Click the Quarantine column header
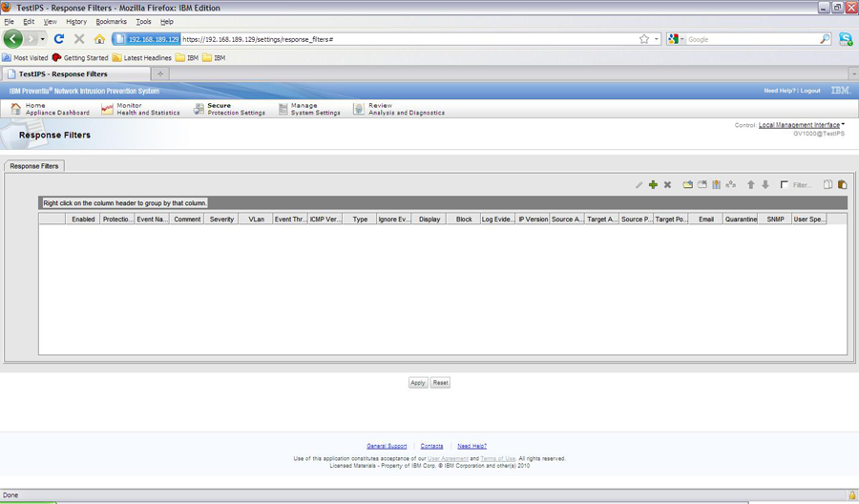Screen dimensions: 859x504 tap(741, 220)
